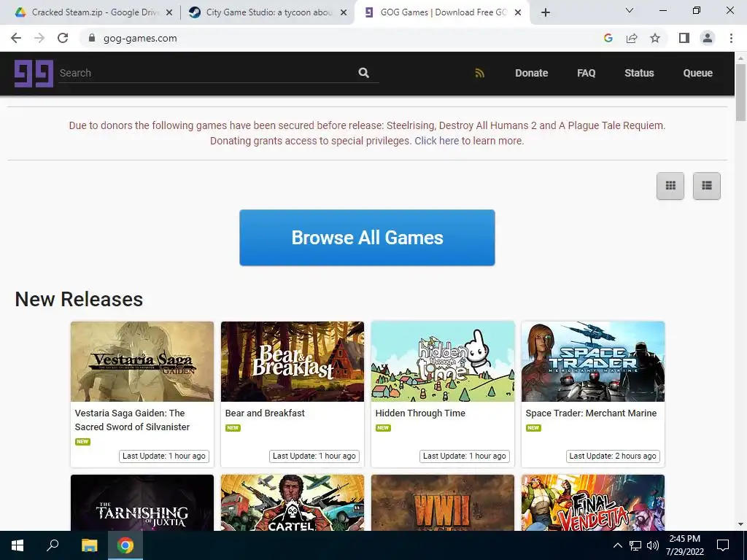Open taskbar clock and date
The image size is (747, 560).
tap(684, 545)
